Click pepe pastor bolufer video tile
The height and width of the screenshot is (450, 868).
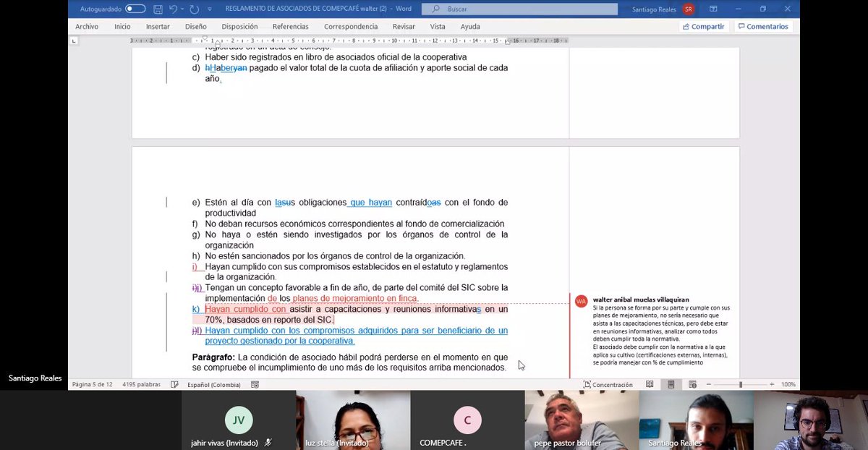coord(582,420)
